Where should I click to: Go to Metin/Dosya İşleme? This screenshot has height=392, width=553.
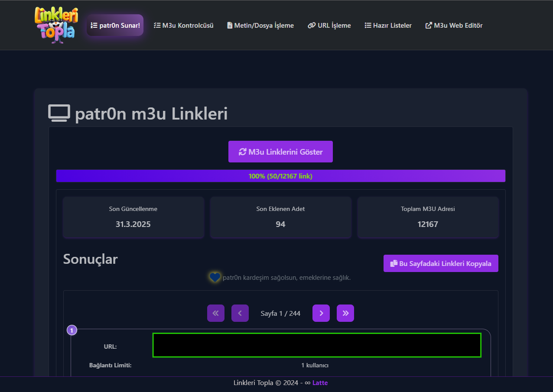click(x=260, y=26)
